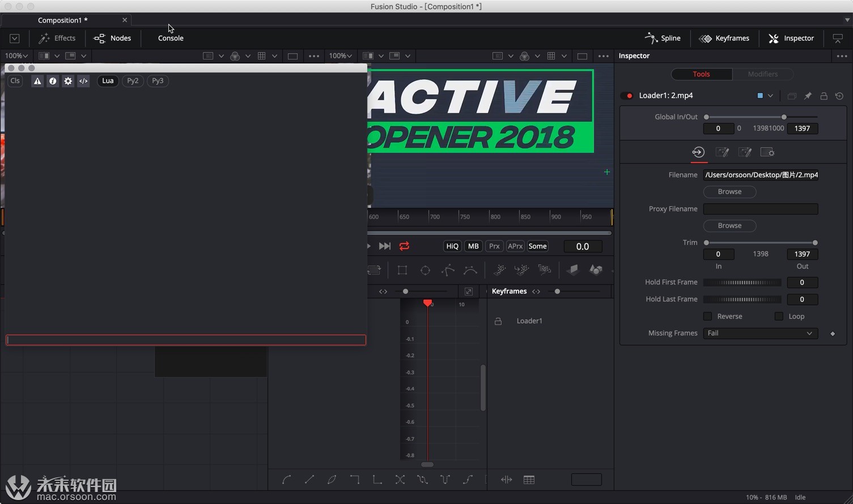Viewport: 853px width, 504px height.
Task: Add the 3D image plane tool
Action: pos(572,270)
